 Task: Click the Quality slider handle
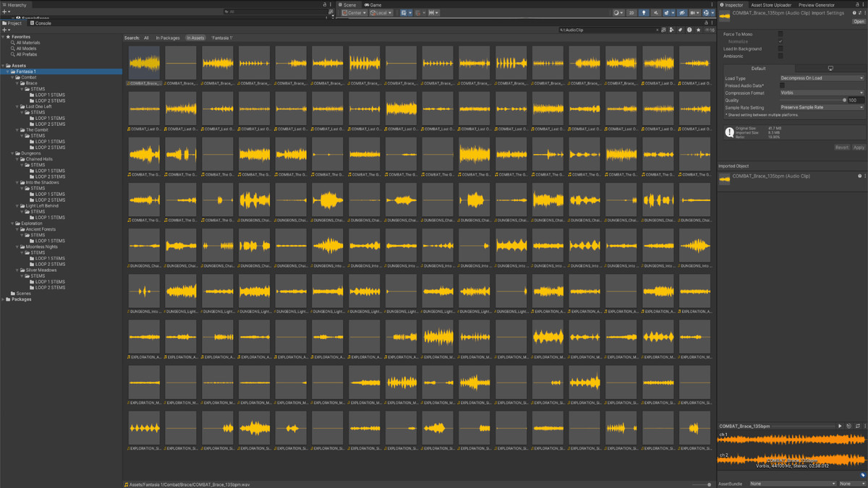click(844, 100)
